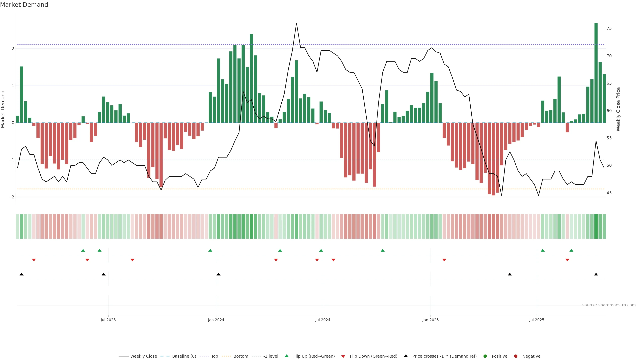The image size is (644, 362).
Task: Hide the Top dotted line legend item
Action: coord(214,356)
